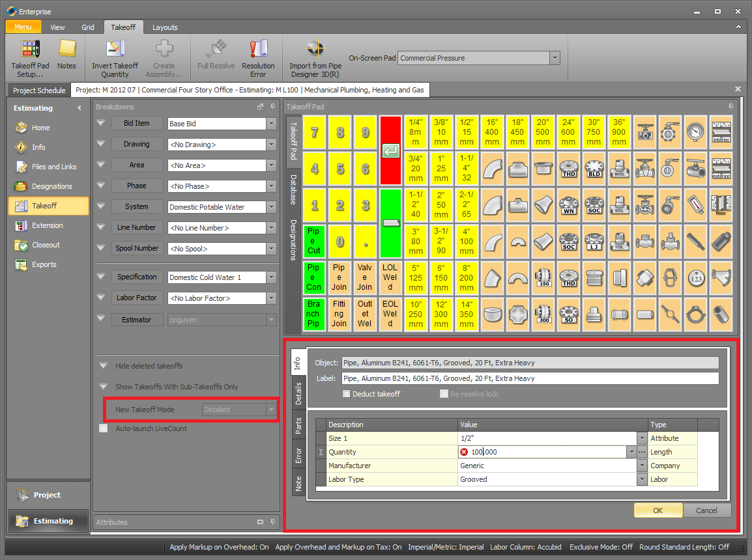This screenshot has width=752, height=560.
Task: Open Import from Pipe Designer 3D(R)
Action: (x=315, y=57)
